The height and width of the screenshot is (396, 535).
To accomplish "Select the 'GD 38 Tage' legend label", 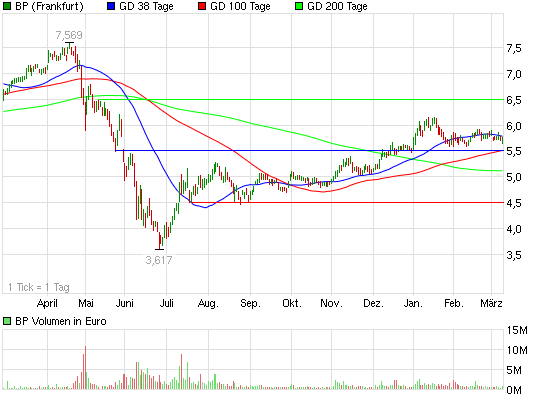I will click(146, 6).
